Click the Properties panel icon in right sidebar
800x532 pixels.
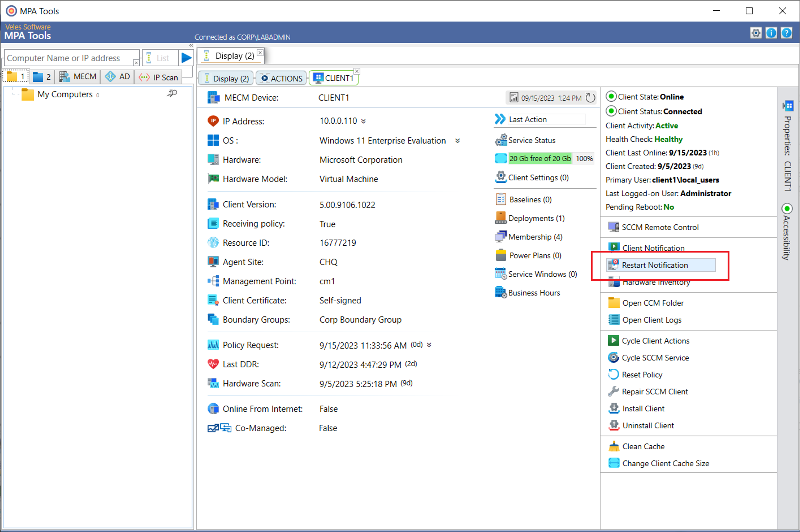click(x=788, y=106)
